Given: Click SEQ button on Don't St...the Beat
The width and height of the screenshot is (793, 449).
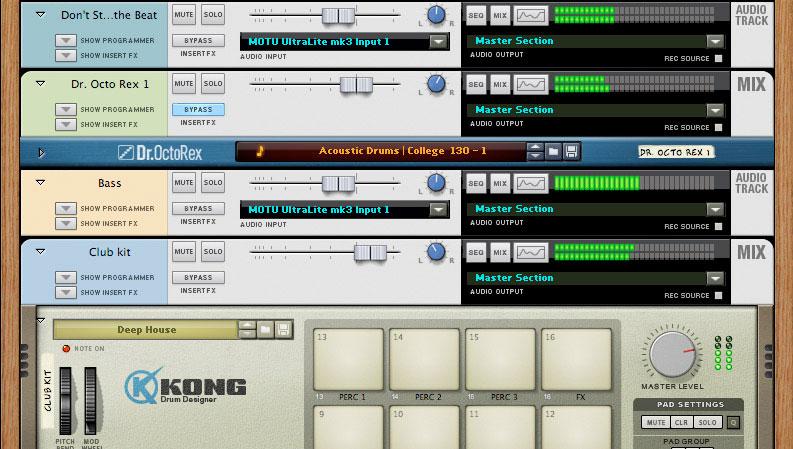Looking at the screenshot, I should point(475,15).
